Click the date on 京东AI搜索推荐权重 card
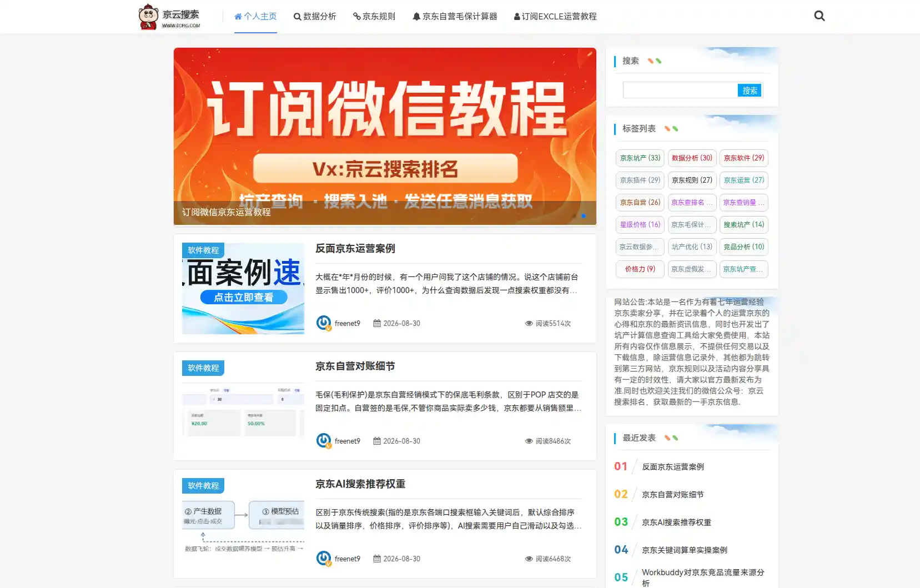The height and width of the screenshot is (588, 920). pyautogui.click(x=397, y=559)
